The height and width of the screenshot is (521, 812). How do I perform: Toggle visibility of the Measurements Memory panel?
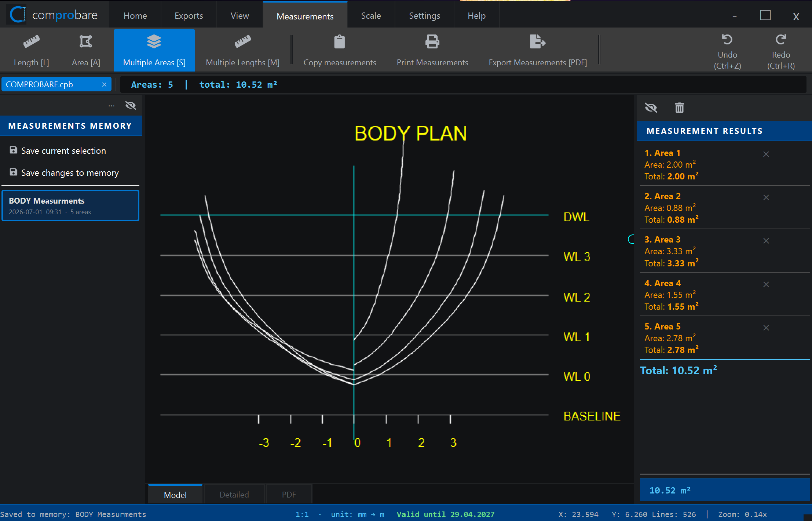131,106
